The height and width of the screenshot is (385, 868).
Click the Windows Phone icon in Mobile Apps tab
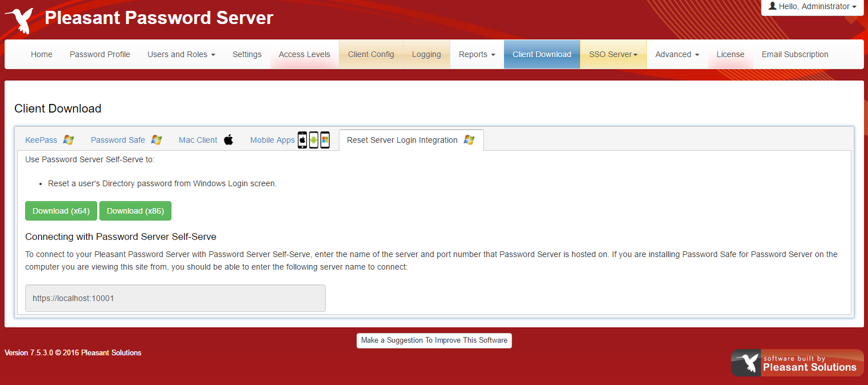pyautogui.click(x=325, y=140)
